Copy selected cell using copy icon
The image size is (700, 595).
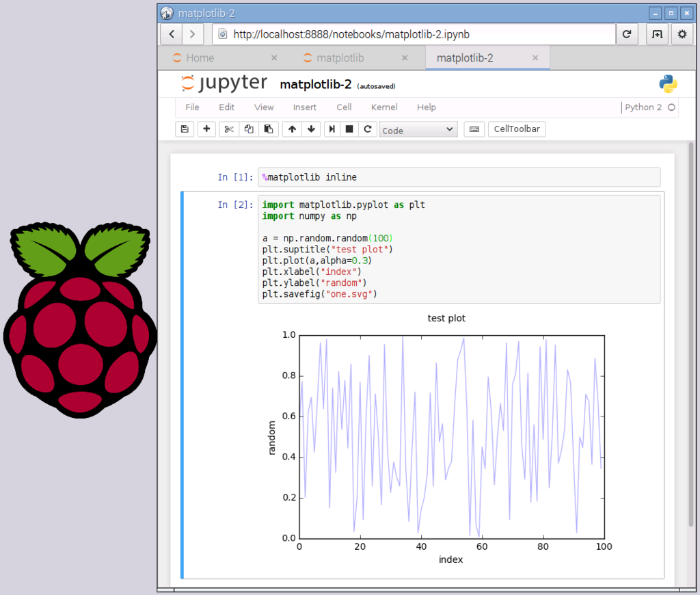[x=249, y=129]
